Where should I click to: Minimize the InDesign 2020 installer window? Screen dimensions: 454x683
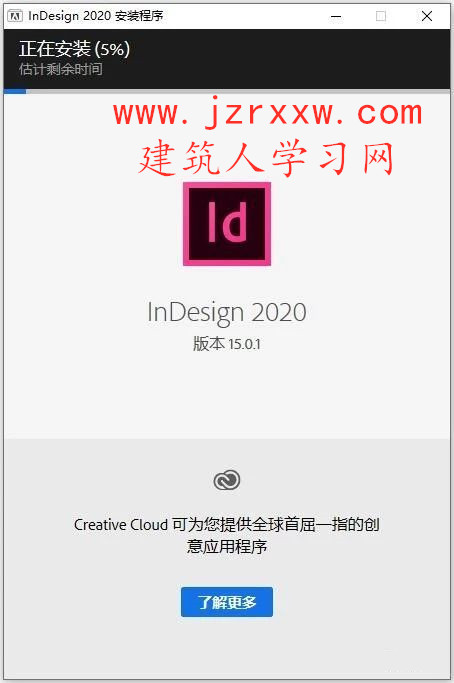coord(336,17)
